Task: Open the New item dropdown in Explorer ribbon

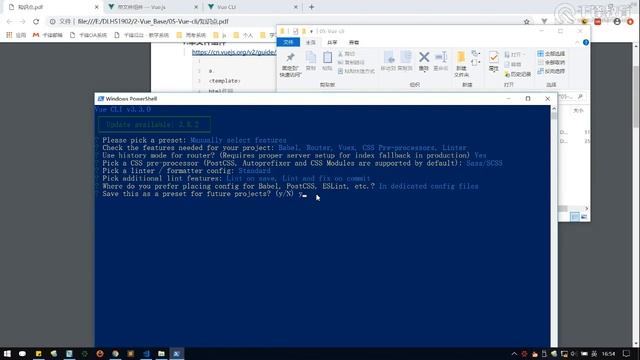Action: (x=475, y=53)
